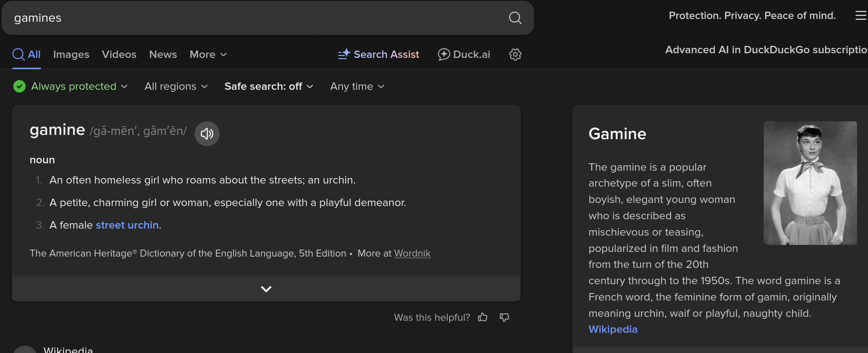Click definition 'An often homeless girl who roams'
868x353 pixels.
202,180
